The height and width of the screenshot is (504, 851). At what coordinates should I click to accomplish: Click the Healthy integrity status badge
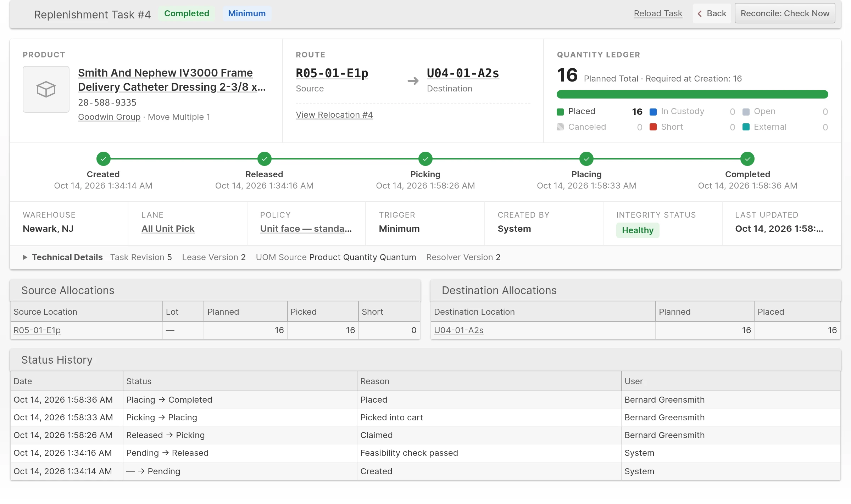coord(638,230)
